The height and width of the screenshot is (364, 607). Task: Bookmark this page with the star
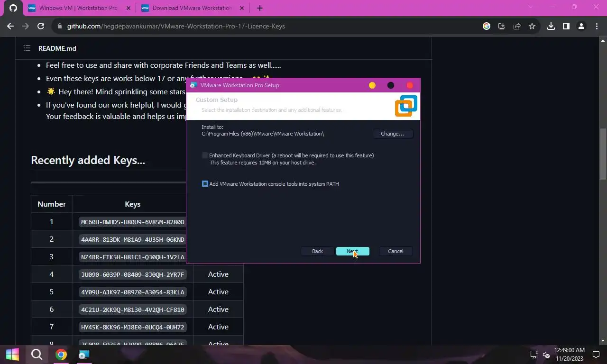(x=532, y=26)
